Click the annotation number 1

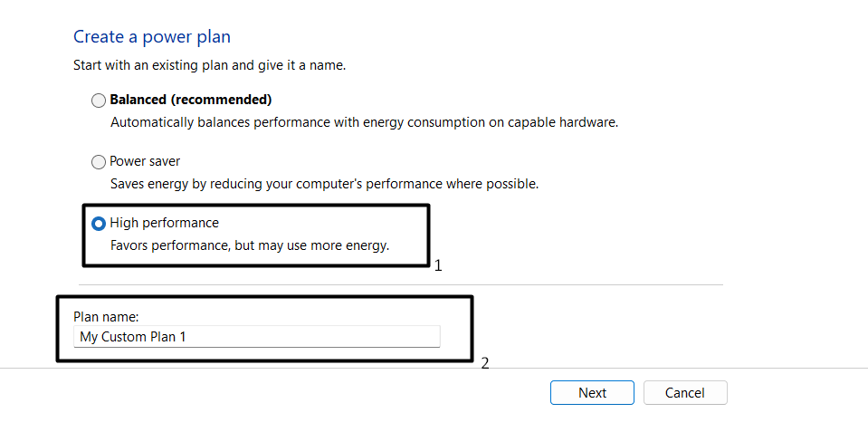pos(438,267)
